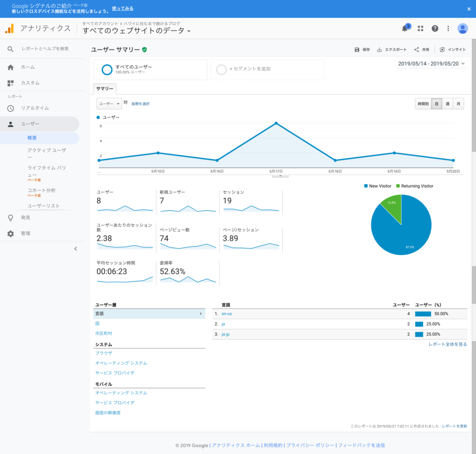Open the Google apps grid icon
The width and height of the screenshot is (476, 454).
click(x=420, y=28)
